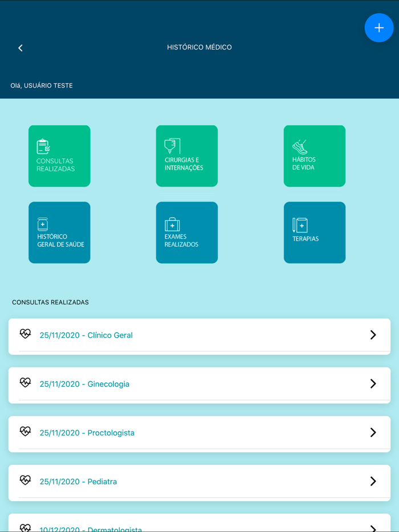Select 25/11/2020 - Clínico Geral entry
The image size is (399, 532).
[199, 336]
